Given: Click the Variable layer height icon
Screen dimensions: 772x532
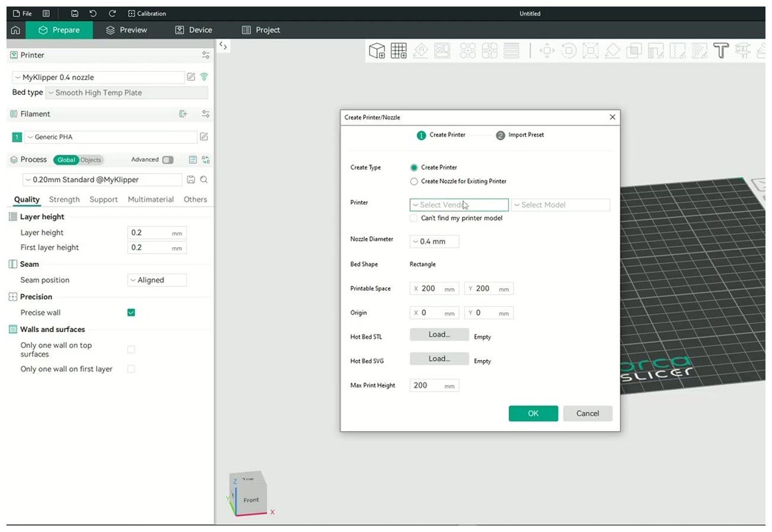Looking at the screenshot, I should [511, 51].
